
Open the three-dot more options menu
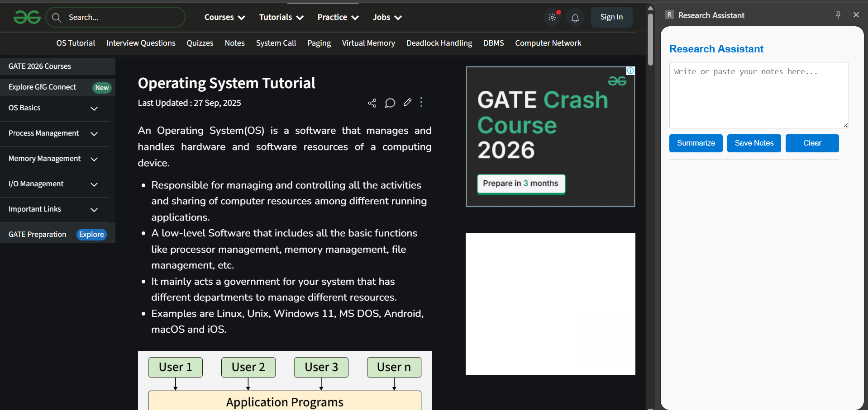tap(421, 102)
